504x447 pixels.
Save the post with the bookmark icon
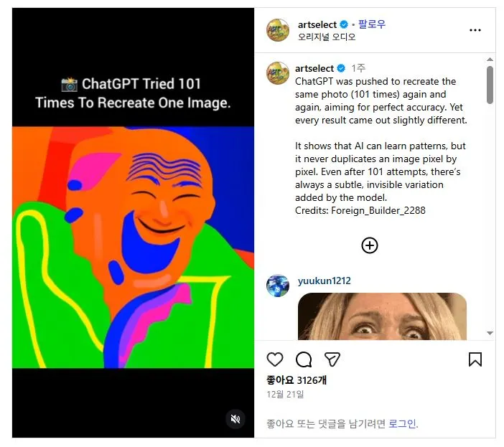point(475,359)
